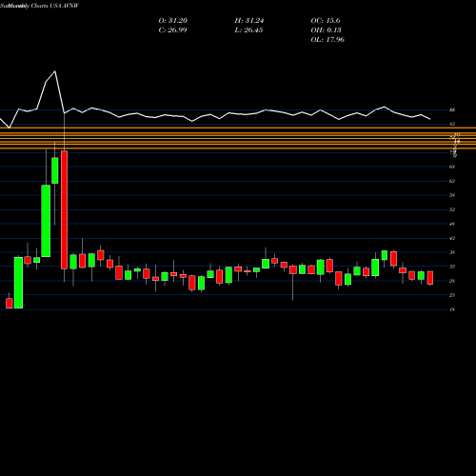Screen dimensions: 476x476
Task: Click the '82' price axis label
Action: pos(452,124)
